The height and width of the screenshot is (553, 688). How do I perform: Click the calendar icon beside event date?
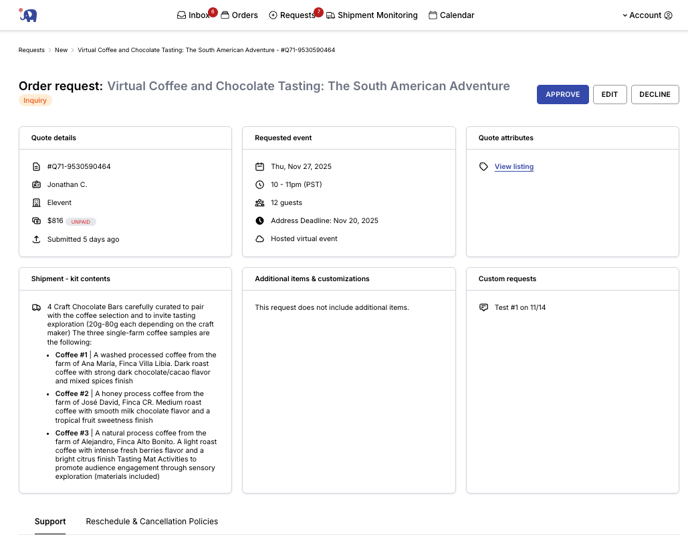(260, 167)
